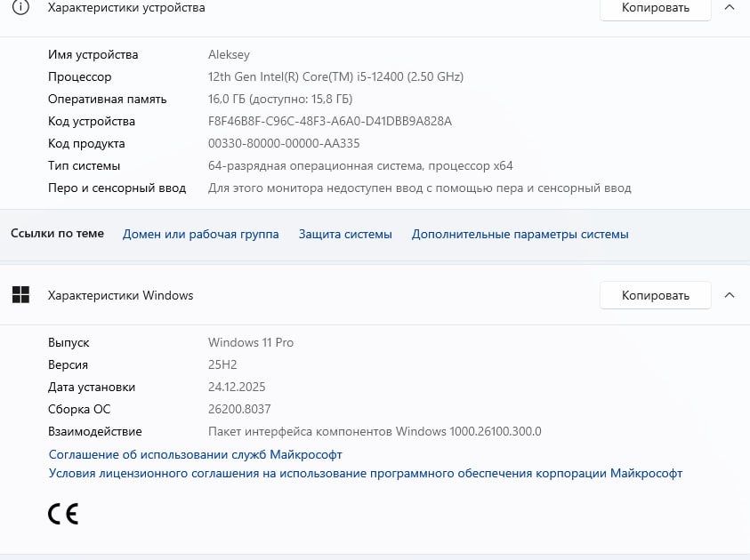The height and width of the screenshot is (560, 750).
Task: Copy the device specifications
Action: pos(656,8)
